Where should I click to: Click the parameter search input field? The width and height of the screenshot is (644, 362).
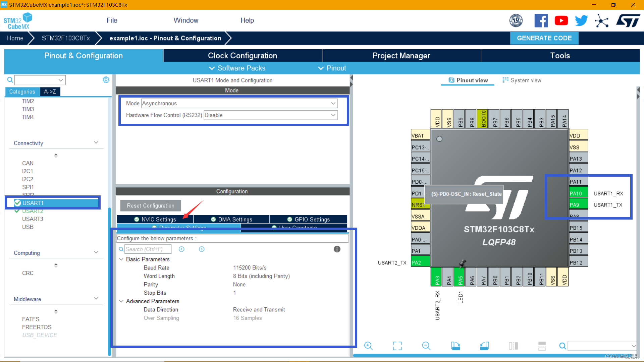point(148,249)
